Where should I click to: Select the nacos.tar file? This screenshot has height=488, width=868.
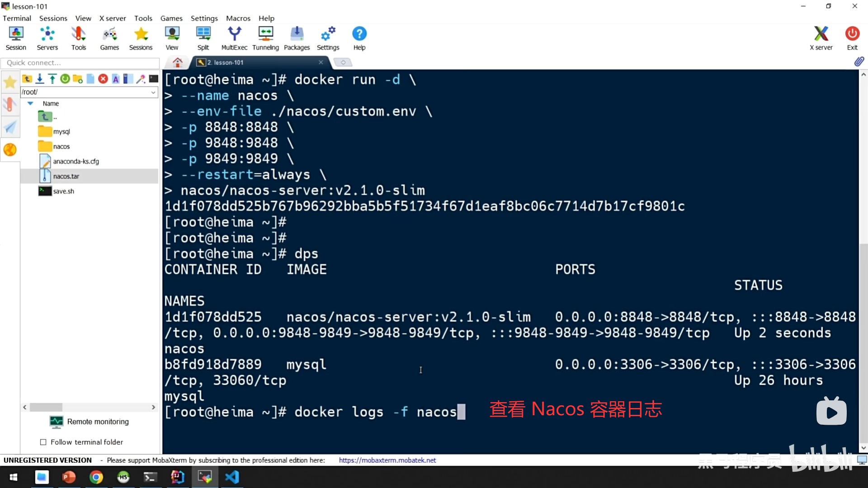[66, 176]
